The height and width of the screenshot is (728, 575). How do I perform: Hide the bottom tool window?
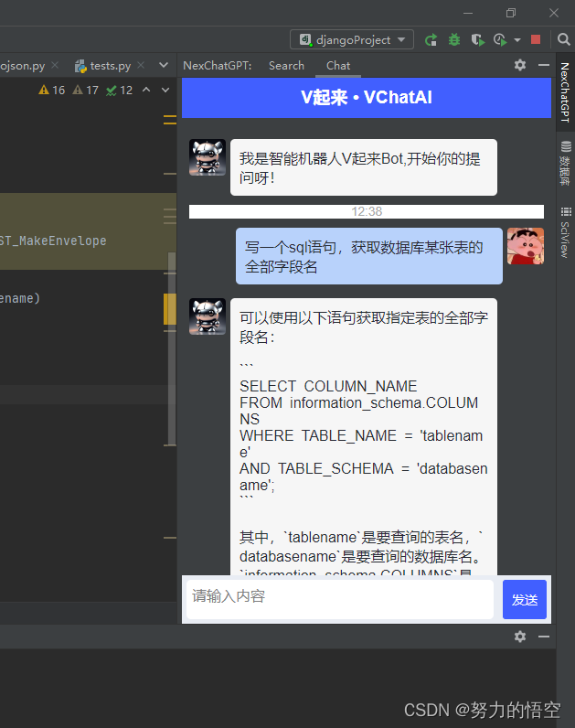pos(543,636)
